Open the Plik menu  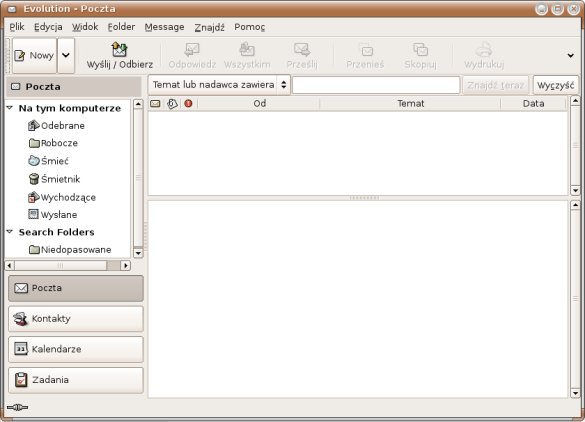pos(17,27)
